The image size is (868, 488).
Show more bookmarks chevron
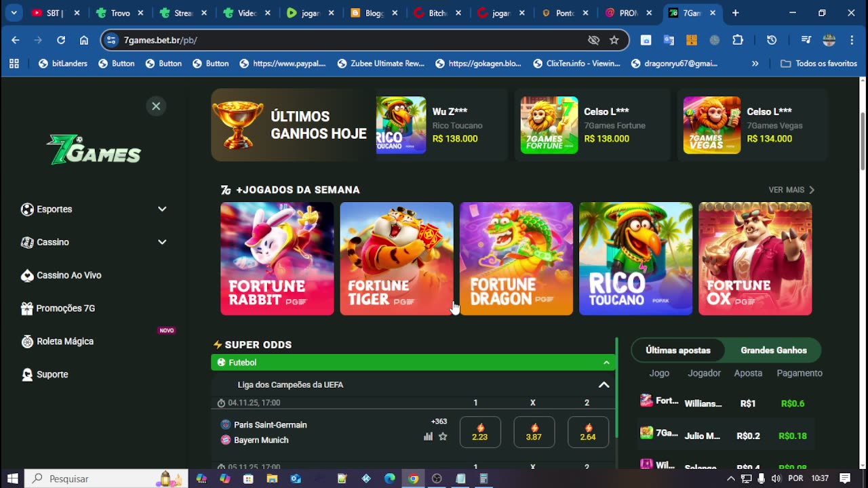pyautogui.click(x=755, y=64)
